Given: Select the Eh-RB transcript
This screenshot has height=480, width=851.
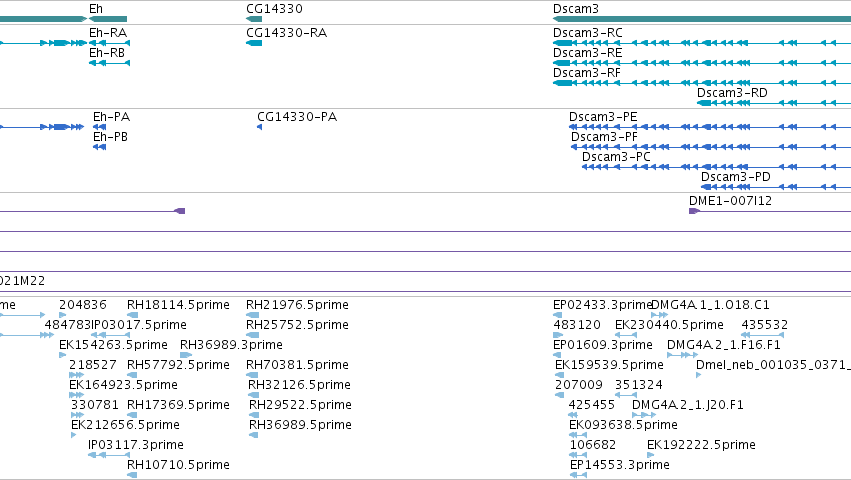Looking at the screenshot, I should pos(107,53).
